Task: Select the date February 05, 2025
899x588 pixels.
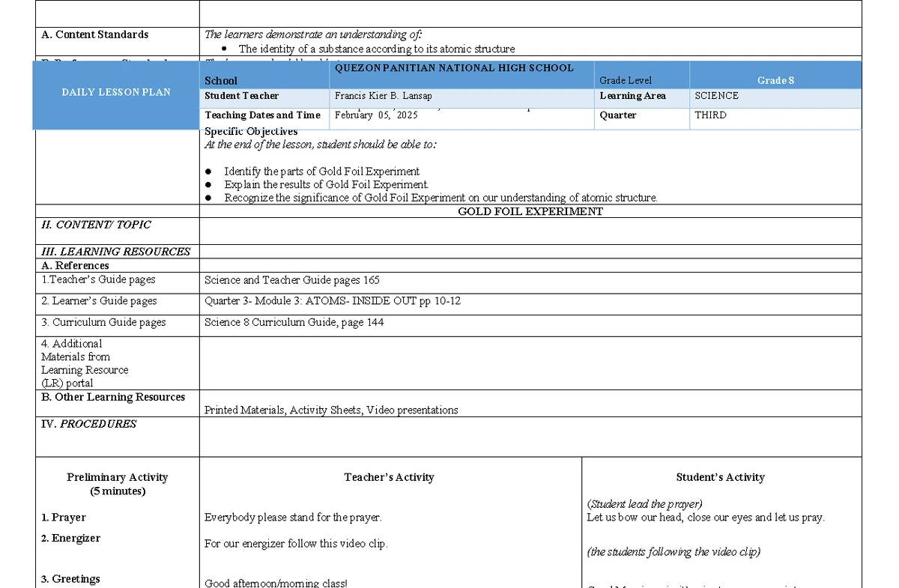Action: pos(377,115)
